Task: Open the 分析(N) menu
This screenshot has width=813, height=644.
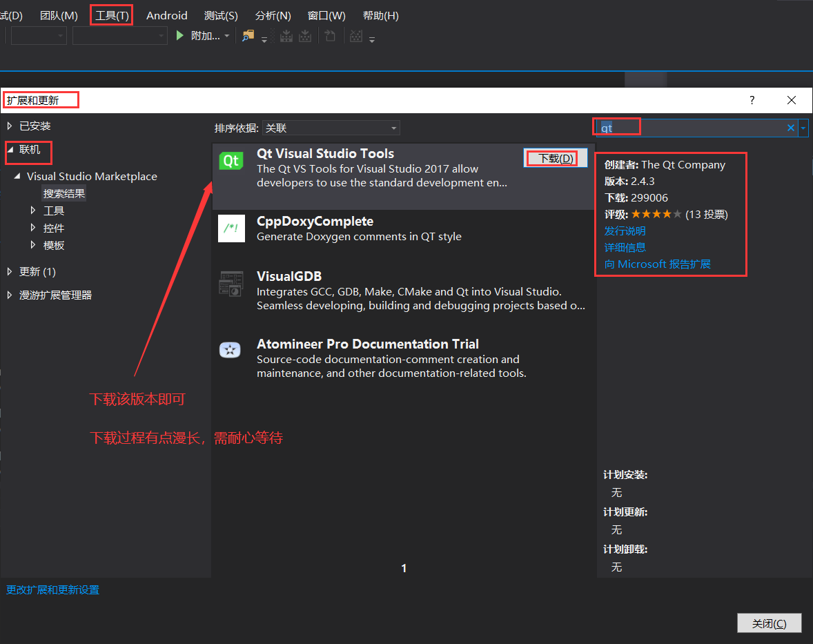Action: click(x=273, y=16)
